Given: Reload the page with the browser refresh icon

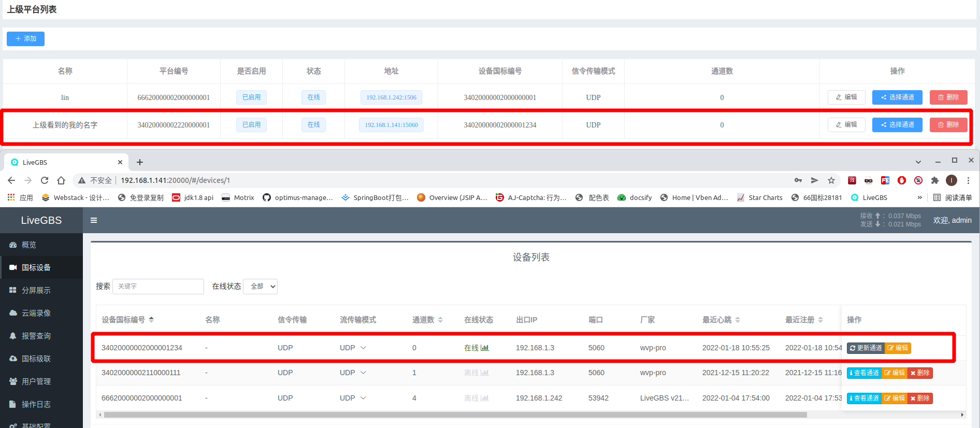Looking at the screenshot, I should pos(45,180).
